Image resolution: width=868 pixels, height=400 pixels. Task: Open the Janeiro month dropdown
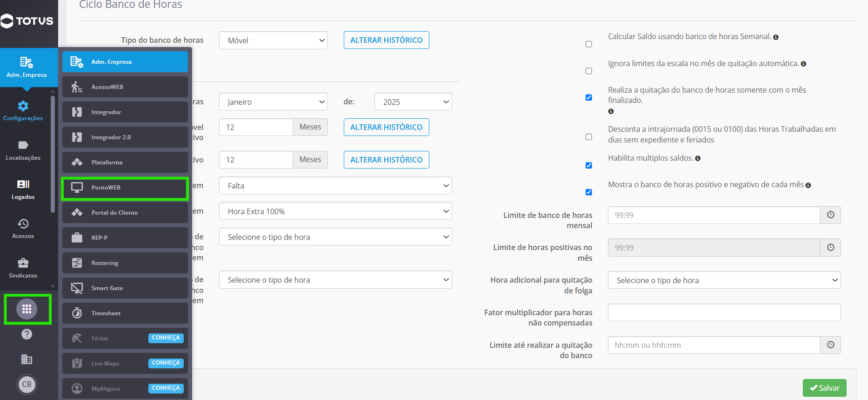point(274,102)
